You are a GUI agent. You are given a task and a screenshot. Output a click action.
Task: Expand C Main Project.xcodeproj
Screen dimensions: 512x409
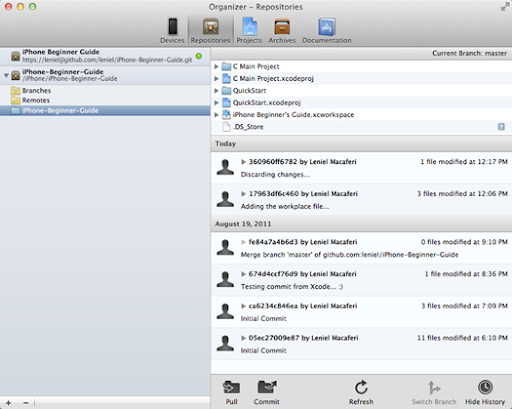(x=216, y=79)
